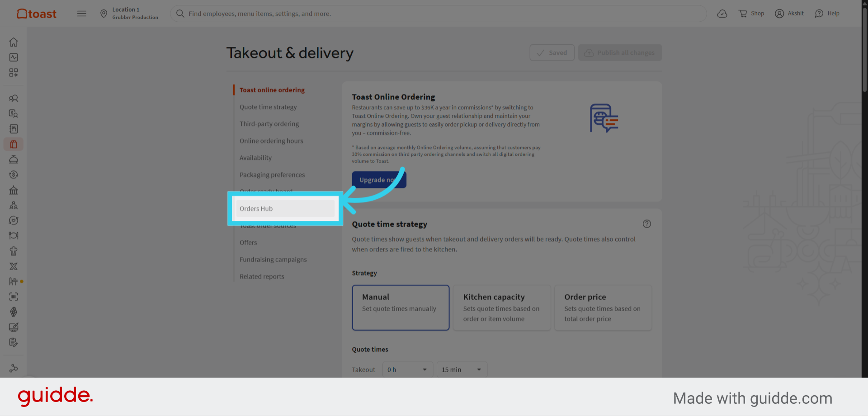The width and height of the screenshot is (868, 416).
Task: Select the Manual quote strategy card
Action: click(x=401, y=308)
